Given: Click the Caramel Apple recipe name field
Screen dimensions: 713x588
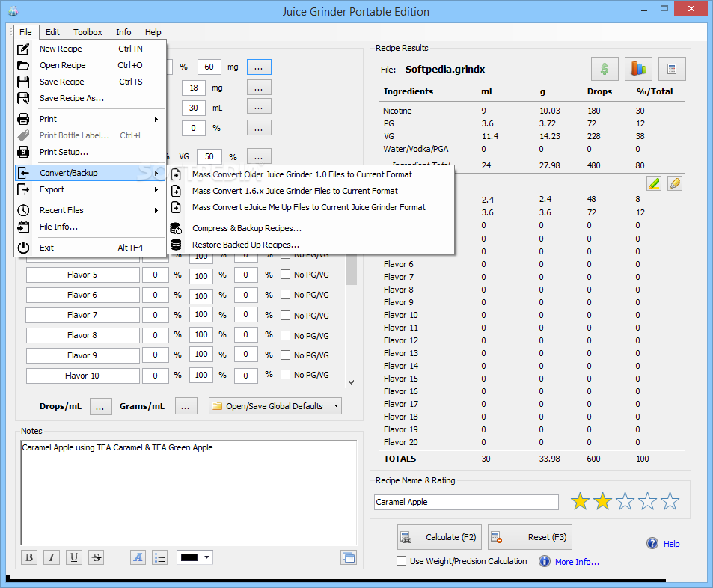Looking at the screenshot, I should point(467,502).
